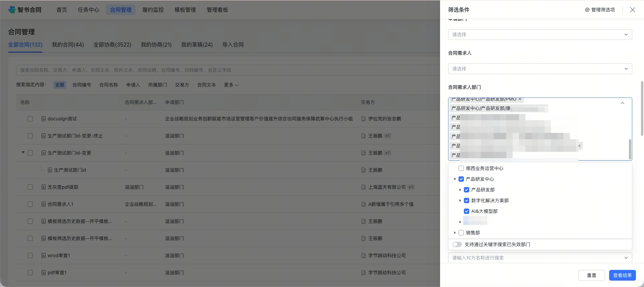
Task: Click document icon beside pdf审查1
Action: point(44,273)
